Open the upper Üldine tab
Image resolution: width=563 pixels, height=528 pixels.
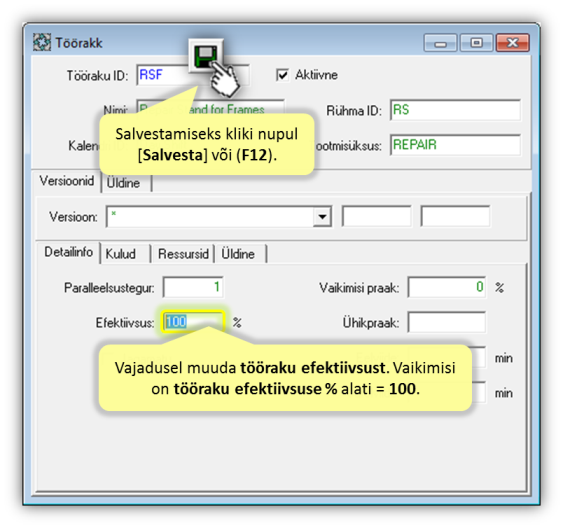coord(124,183)
